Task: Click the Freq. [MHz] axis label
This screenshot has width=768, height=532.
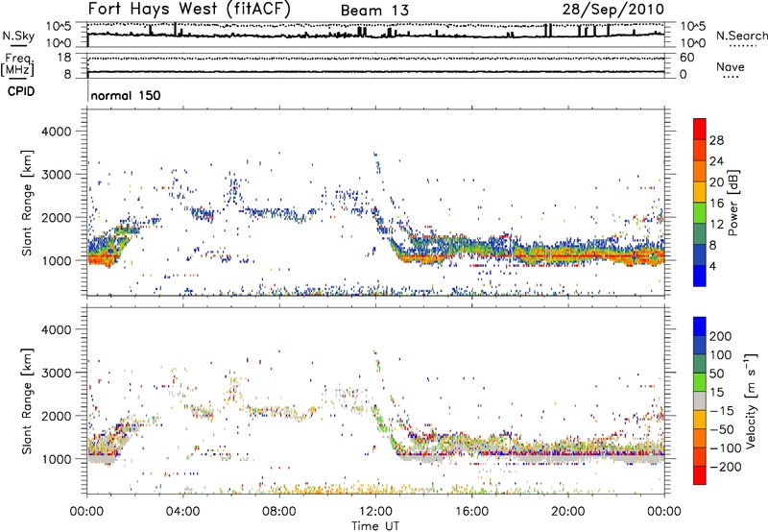Action: coord(17,65)
